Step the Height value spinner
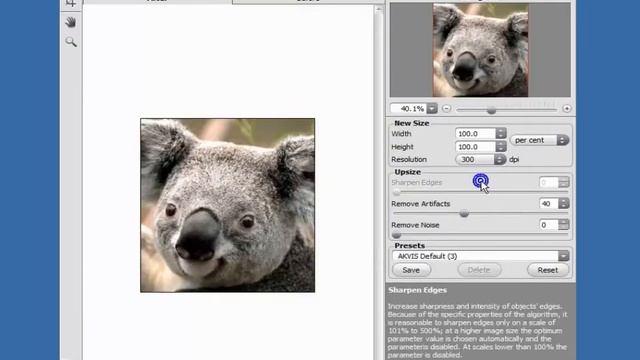The width and height of the screenshot is (640, 360). coord(501,147)
